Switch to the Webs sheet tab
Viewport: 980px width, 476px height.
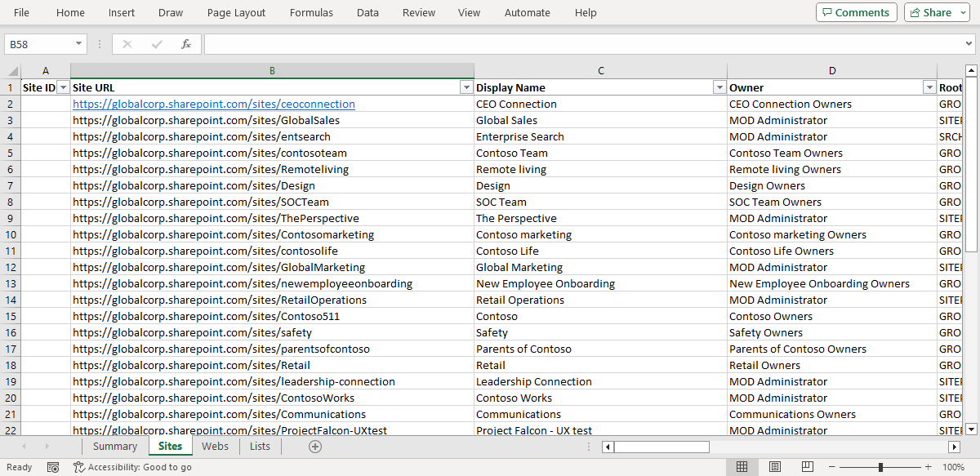click(x=216, y=446)
